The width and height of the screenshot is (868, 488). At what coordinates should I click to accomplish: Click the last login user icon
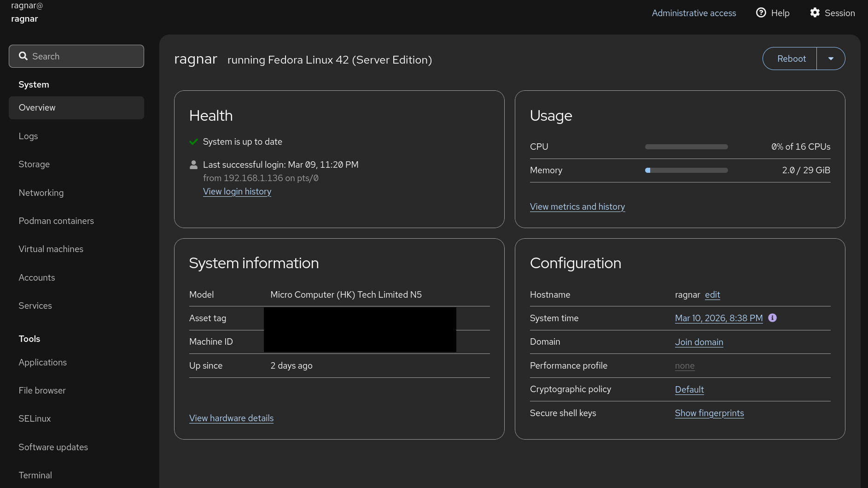pyautogui.click(x=193, y=165)
